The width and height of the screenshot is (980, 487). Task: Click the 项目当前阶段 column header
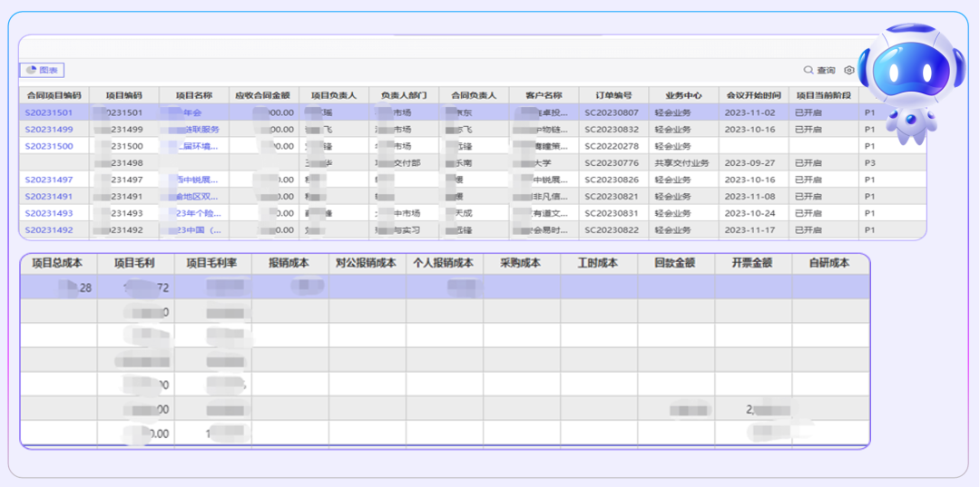(823, 95)
